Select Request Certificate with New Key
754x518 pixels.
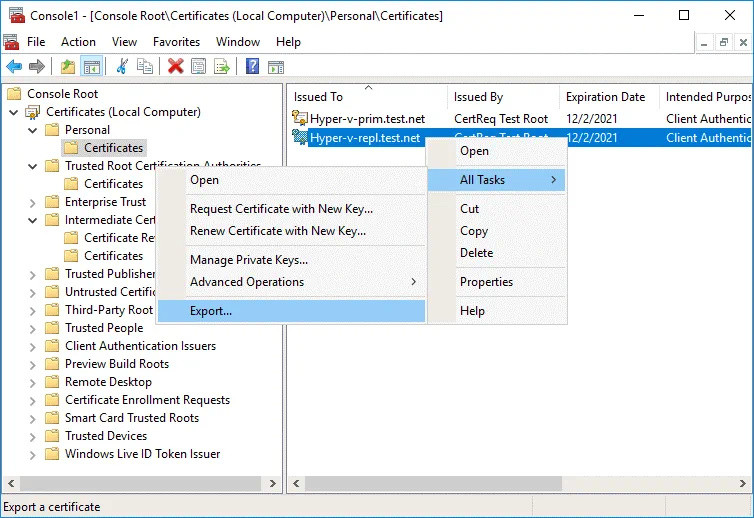click(x=281, y=209)
